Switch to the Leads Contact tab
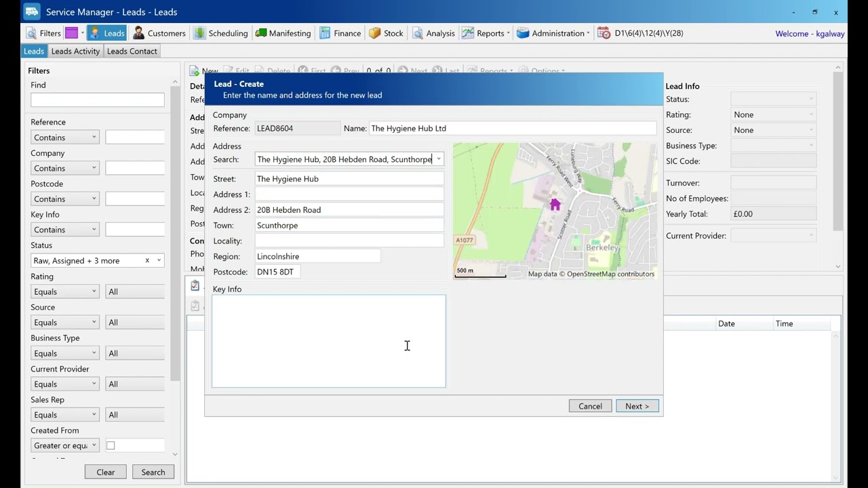This screenshot has width=868, height=488. click(x=132, y=51)
